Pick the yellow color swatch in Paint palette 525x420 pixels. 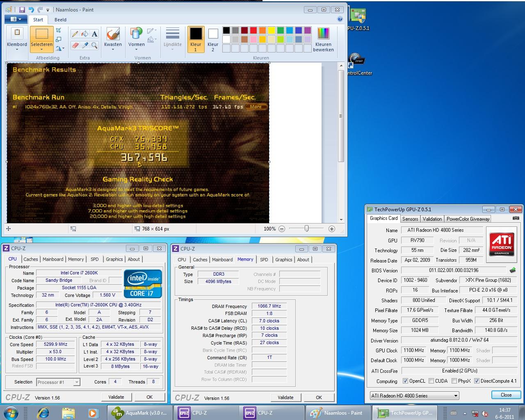point(271,30)
